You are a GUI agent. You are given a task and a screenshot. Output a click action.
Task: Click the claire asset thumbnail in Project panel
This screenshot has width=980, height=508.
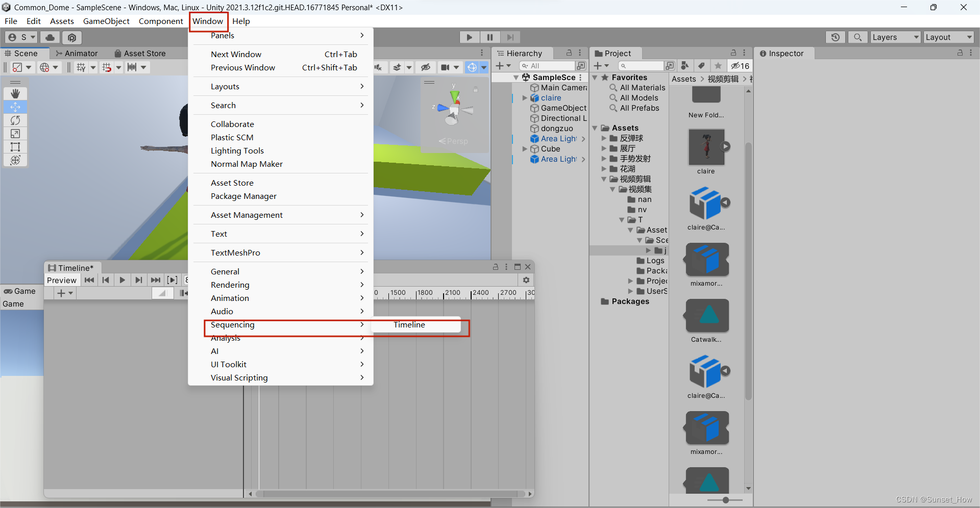[706, 148]
